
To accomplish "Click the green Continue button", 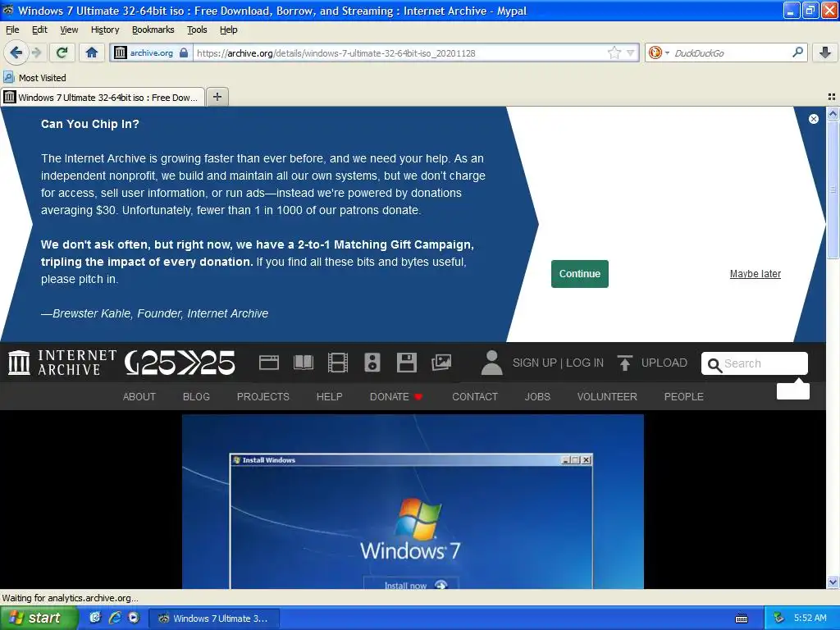I will tap(580, 274).
